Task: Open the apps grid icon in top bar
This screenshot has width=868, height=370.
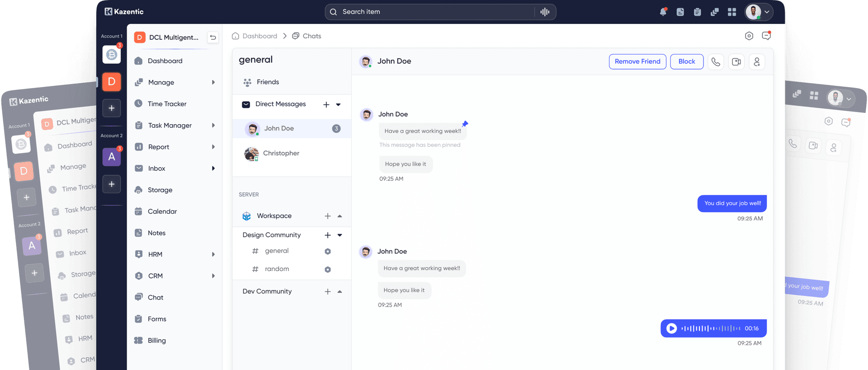Action: (x=732, y=12)
